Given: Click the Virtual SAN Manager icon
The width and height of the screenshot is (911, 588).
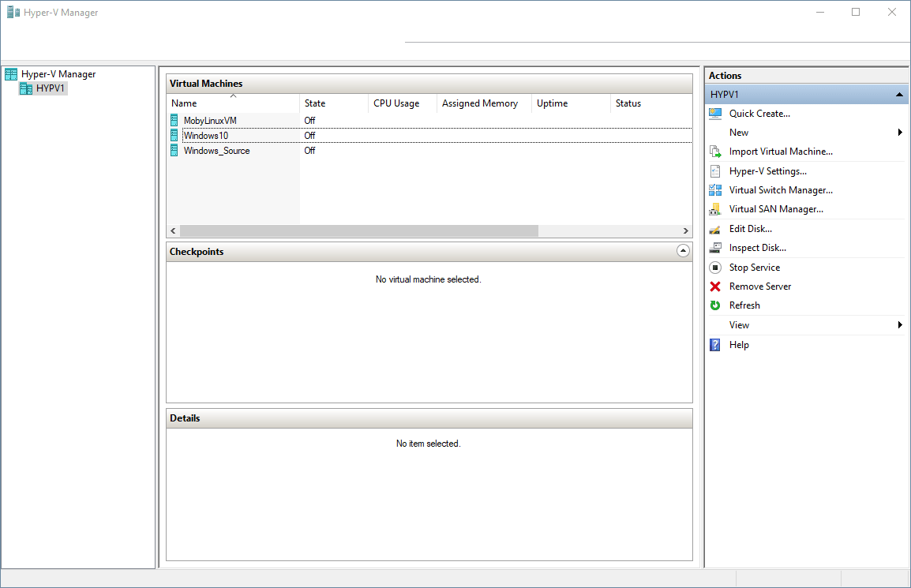Looking at the screenshot, I should coord(715,209).
